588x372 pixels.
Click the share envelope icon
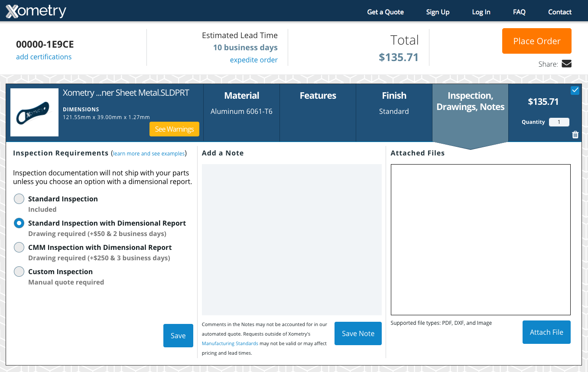point(566,64)
